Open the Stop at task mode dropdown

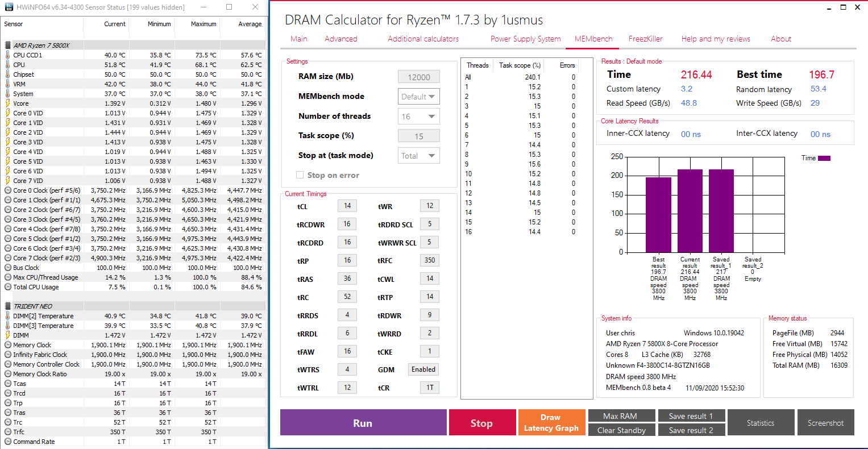[419, 156]
